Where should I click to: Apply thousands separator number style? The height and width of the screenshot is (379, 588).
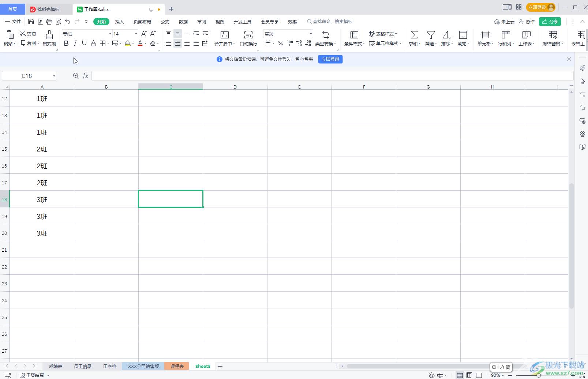pos(290,44)
